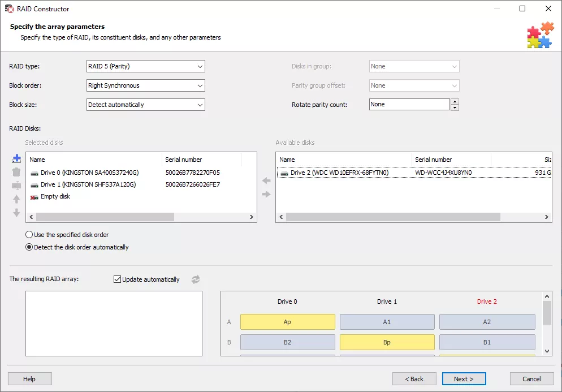562x392 pixels.
Task: Click the move disk up arrow
Action: 16,199
